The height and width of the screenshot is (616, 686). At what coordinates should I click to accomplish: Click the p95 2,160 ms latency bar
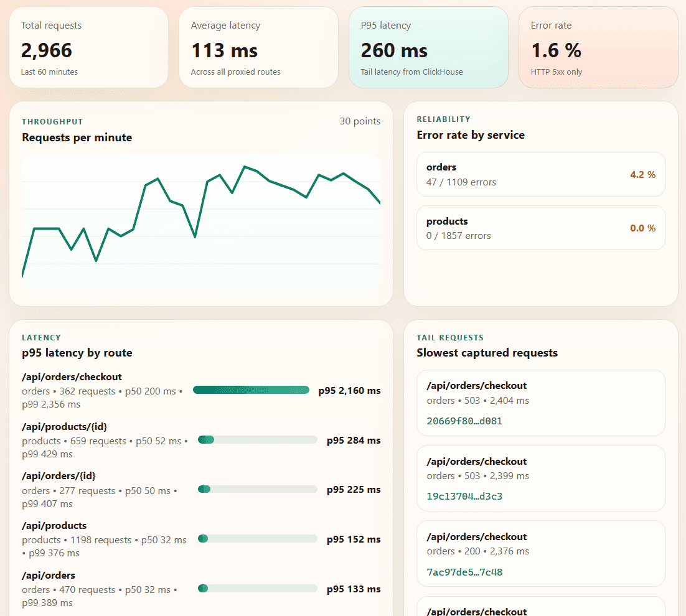[x=251, y=390]
